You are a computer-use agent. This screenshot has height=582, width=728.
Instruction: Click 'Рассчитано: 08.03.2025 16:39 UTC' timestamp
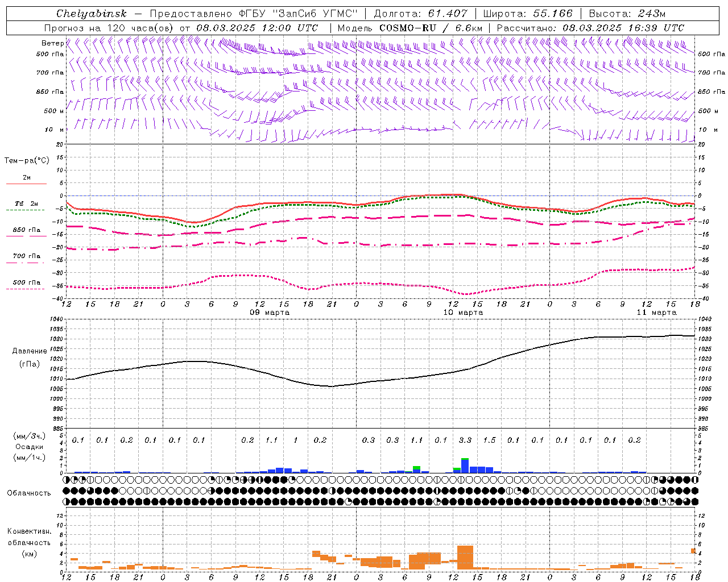(x=590, y=28)
